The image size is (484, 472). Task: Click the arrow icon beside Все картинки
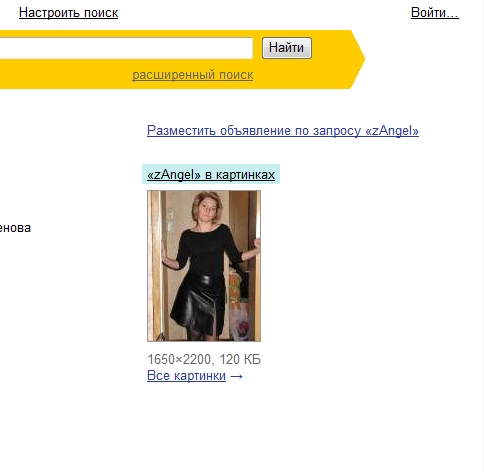(x=236, y=377)
